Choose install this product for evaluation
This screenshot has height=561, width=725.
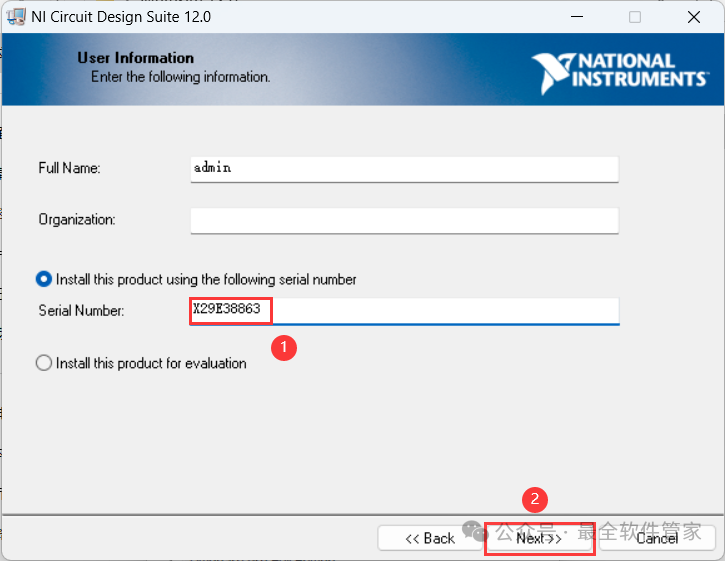pyautogui.click(x=44, y=363)
